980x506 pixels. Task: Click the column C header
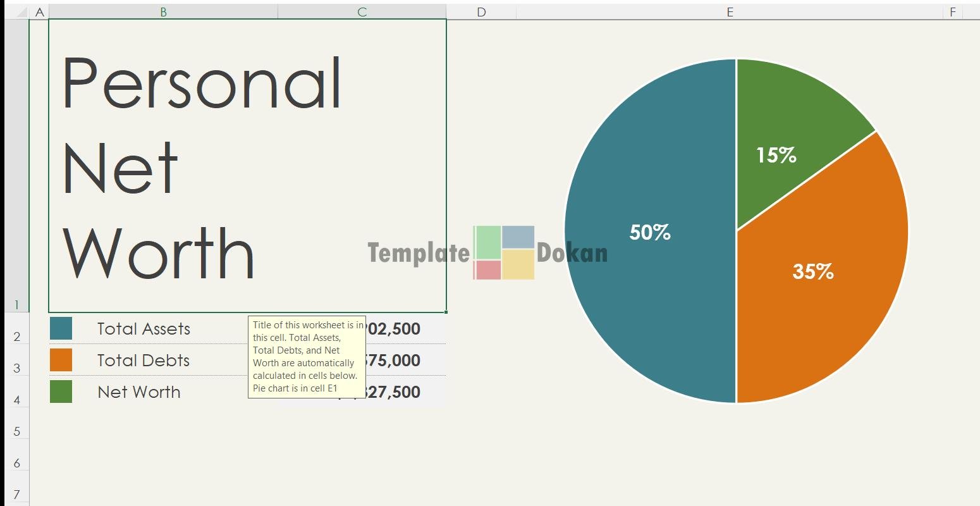362,12
